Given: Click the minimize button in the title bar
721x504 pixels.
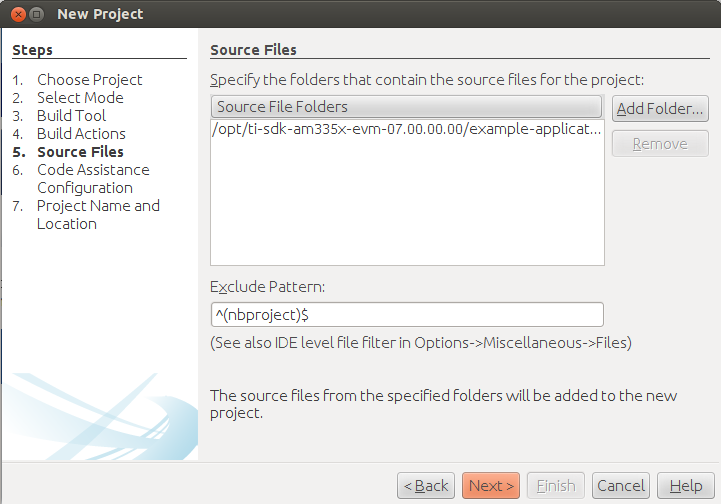Looking at the screenshot, I should [36, 14].
